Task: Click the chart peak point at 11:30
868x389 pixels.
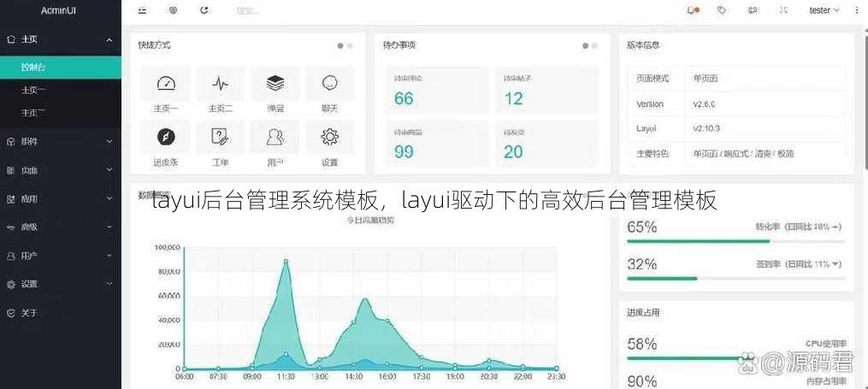Action: coord(286,261)
